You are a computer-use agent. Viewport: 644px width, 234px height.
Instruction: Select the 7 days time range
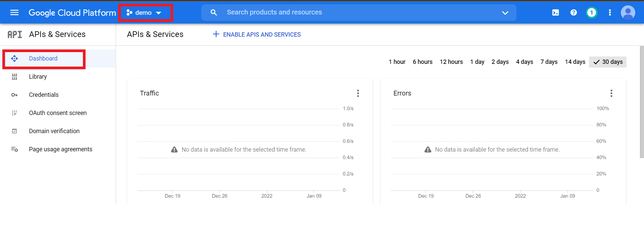pyautogui.click(x=549, y=62)
